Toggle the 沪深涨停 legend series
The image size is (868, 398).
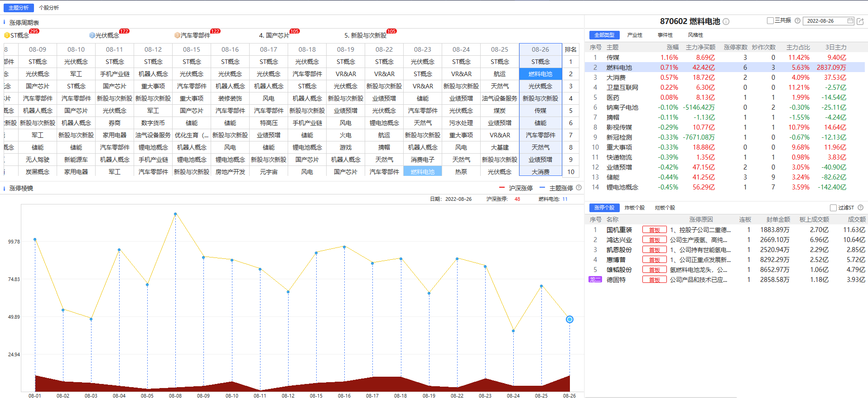(x=516, y=188)
